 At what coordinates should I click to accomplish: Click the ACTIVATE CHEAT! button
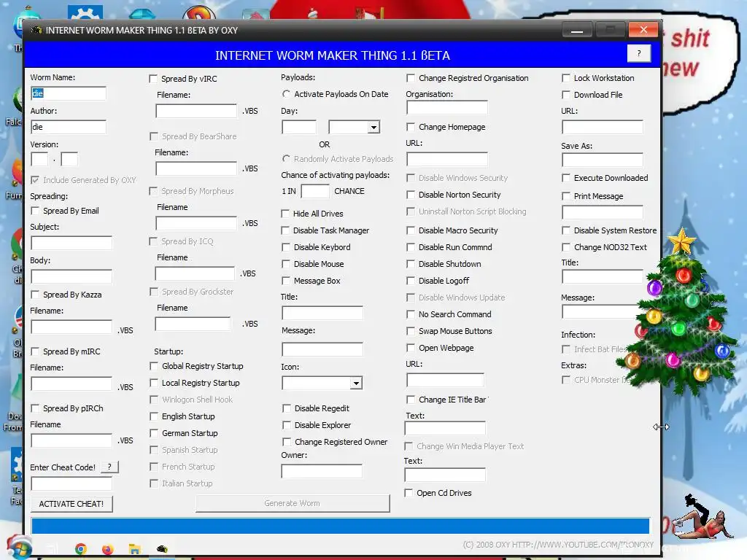click(71, 504)
